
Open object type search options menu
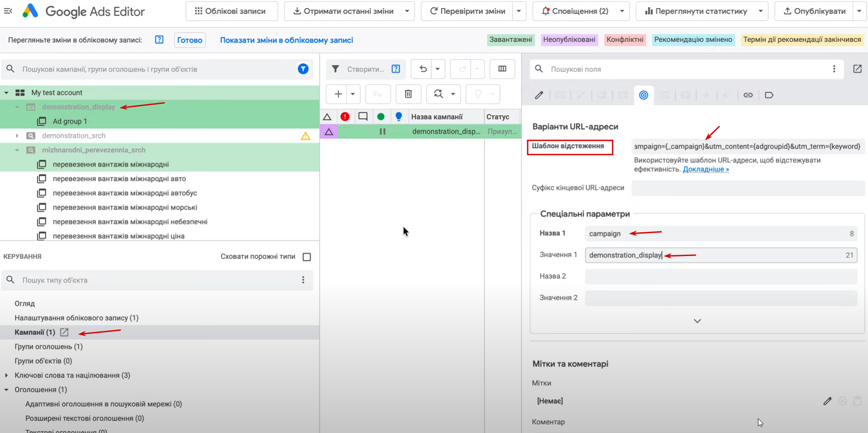(x=303, y=280)
